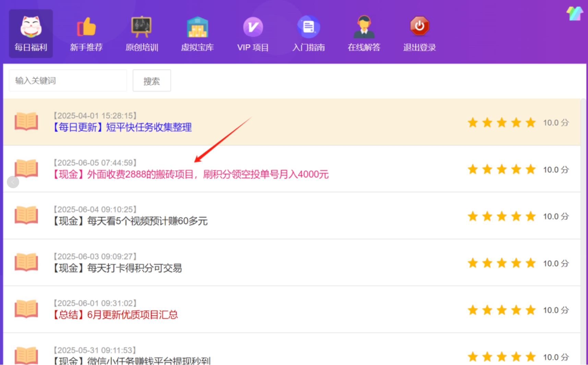
Task: Click the lucky cat 每日福利 icon
Action: (31, 27)
